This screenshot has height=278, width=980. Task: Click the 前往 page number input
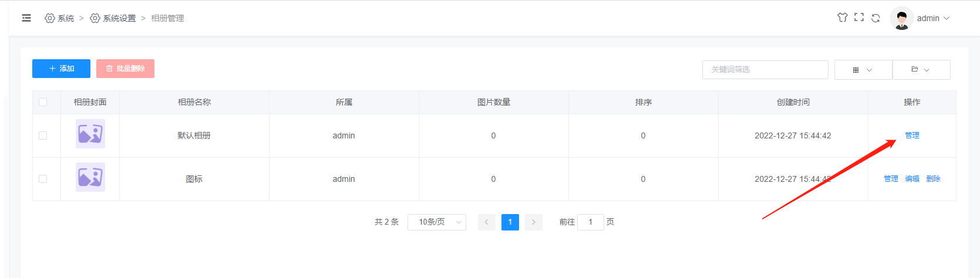tap(591, 222)
